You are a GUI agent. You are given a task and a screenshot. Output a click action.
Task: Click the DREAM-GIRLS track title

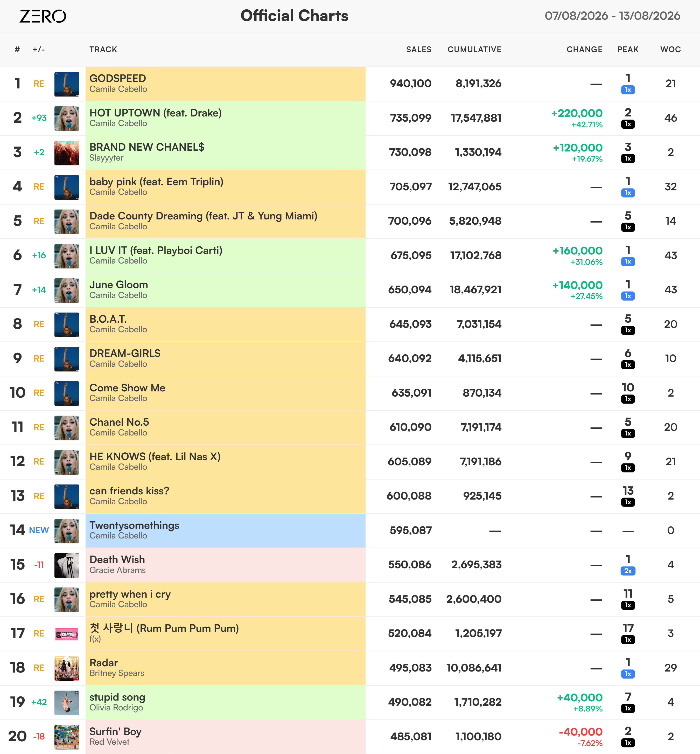coord(125,354)
